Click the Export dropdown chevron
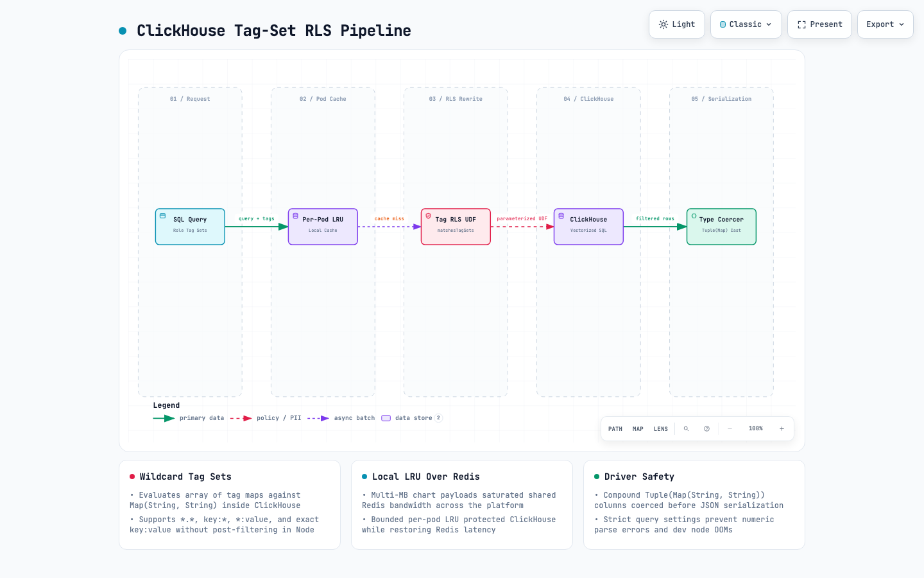The image size is (924, 578). [x=901, y=24]
